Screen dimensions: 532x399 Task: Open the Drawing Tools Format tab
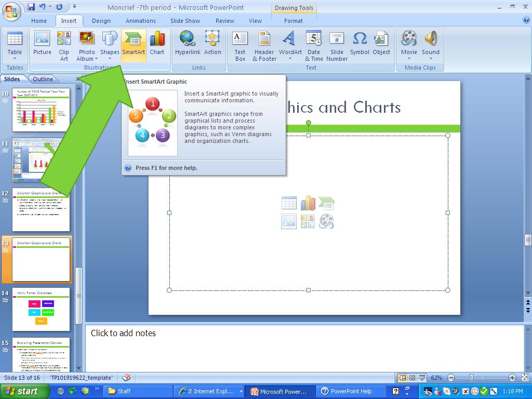click(294, 21)
